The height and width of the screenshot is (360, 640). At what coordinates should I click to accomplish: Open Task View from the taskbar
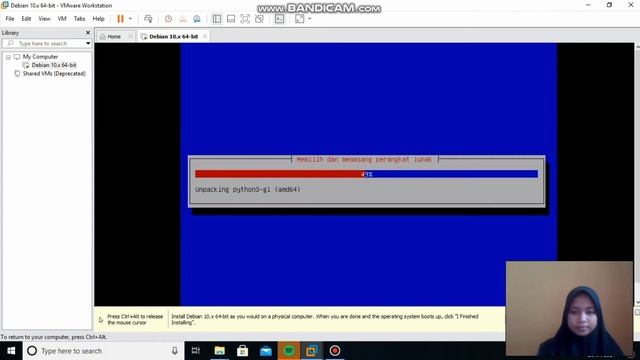click(x=196, y=351)
